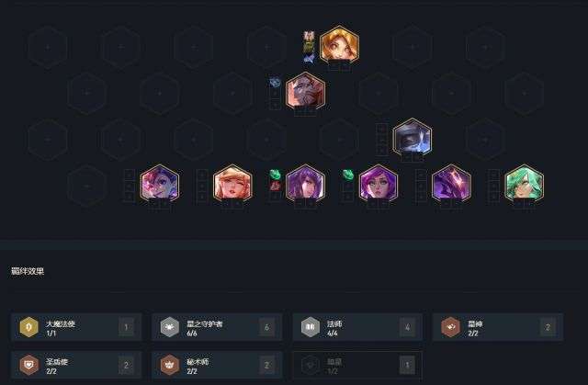The height and width of the screenshot is (385, 588).
Task: Click the bronze 圣盾使 shield trait icon
Action: pos(28,365)
